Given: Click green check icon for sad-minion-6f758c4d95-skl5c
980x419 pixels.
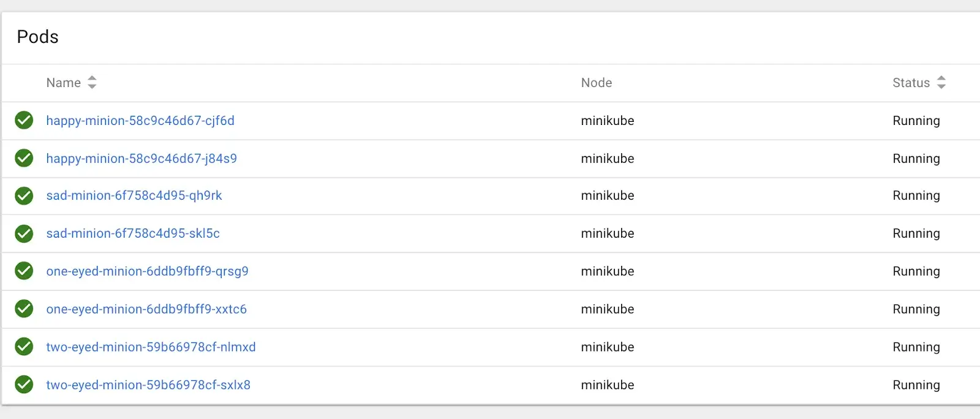Looking at the screenshot, I should coord(24,233).
